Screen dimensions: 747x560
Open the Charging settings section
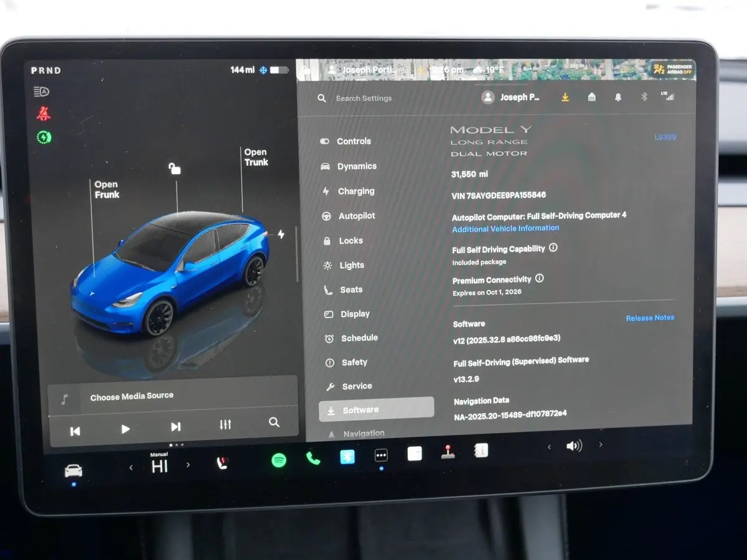coord(355,191)
